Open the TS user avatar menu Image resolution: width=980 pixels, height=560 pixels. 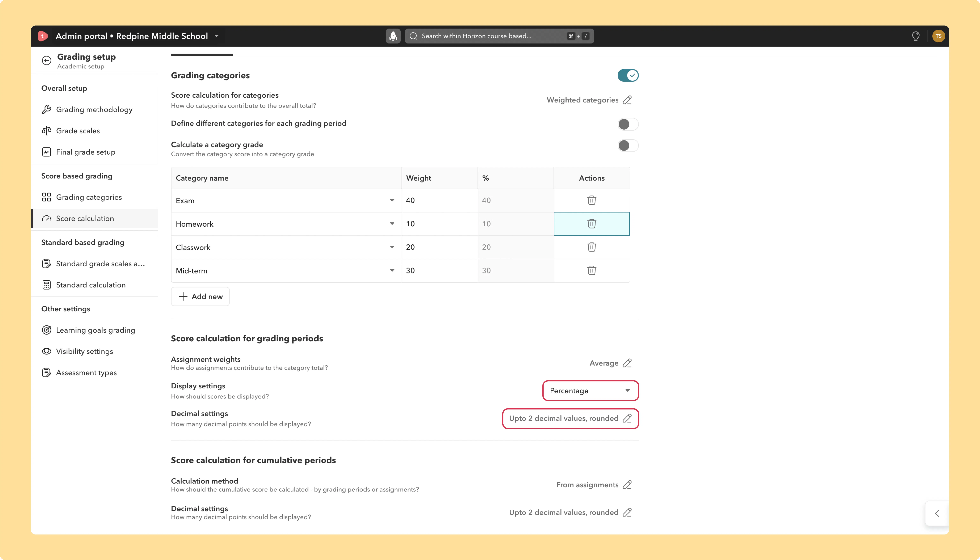pyautogui.click(x=939, y=36)
